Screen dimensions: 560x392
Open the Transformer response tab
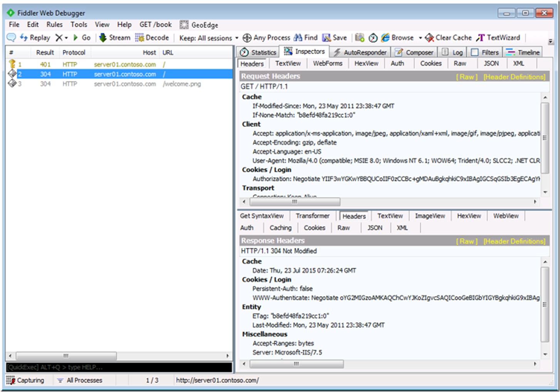pyautogui.click(x=313, y=216)
